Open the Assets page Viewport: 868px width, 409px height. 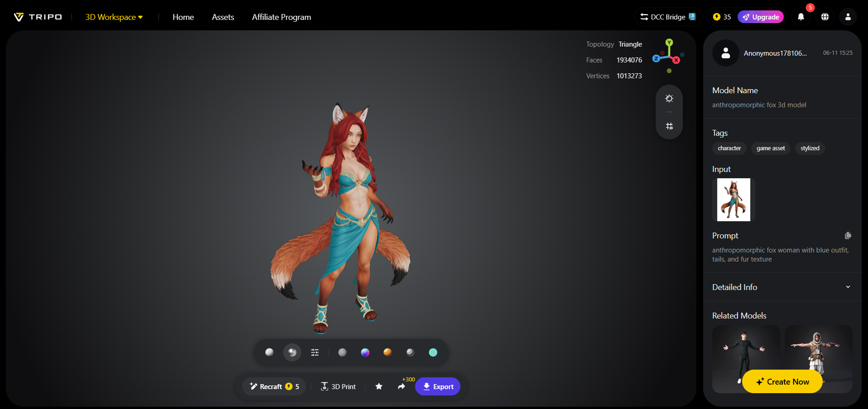(223, 17)
